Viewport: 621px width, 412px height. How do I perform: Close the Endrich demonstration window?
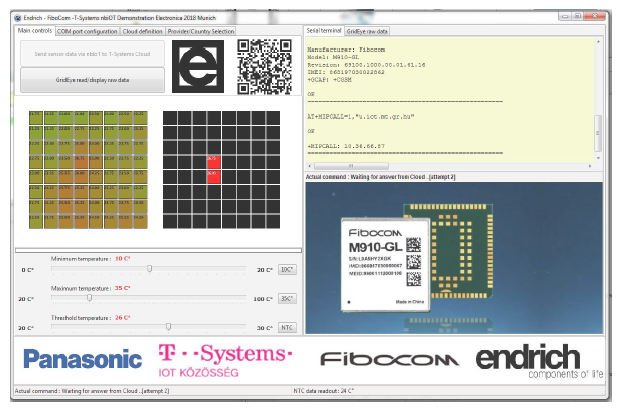[x=595, y=16]
